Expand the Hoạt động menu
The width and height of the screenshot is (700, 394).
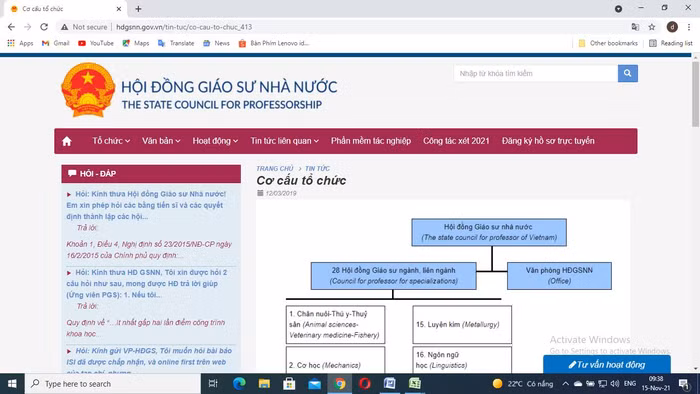(215, 141)
